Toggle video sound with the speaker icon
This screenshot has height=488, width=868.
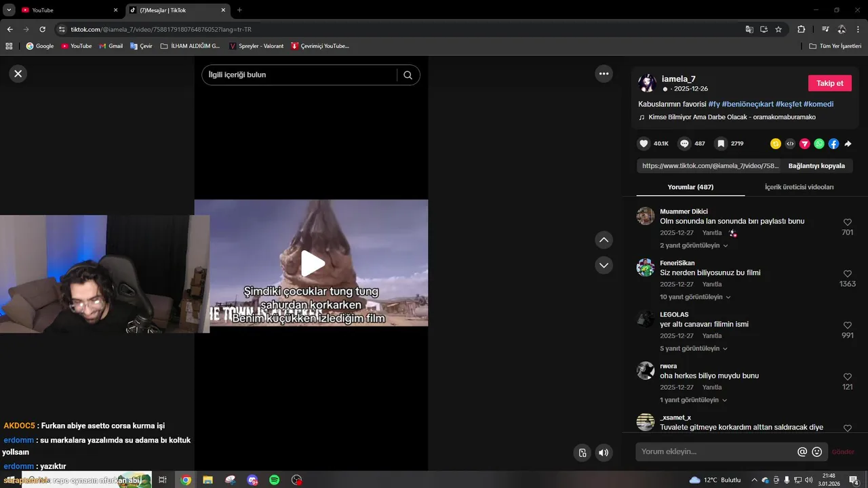(604, 453)
